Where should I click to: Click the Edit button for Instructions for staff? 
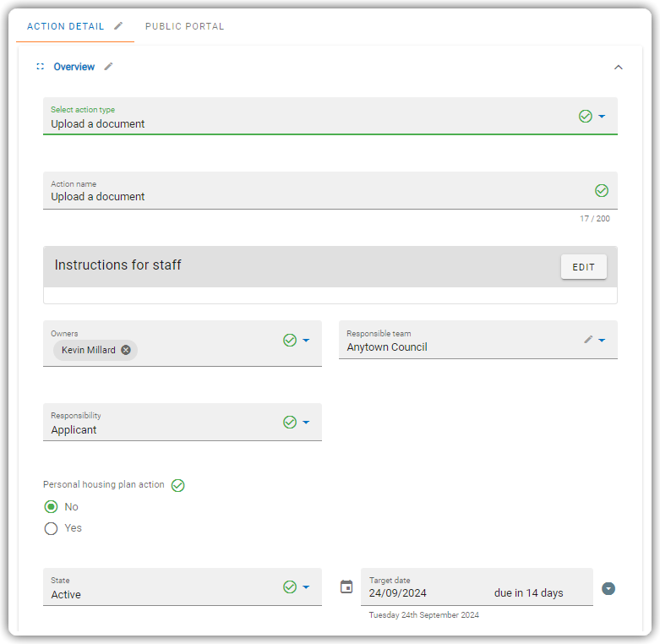pyautogui.click(x=583, y=267)
